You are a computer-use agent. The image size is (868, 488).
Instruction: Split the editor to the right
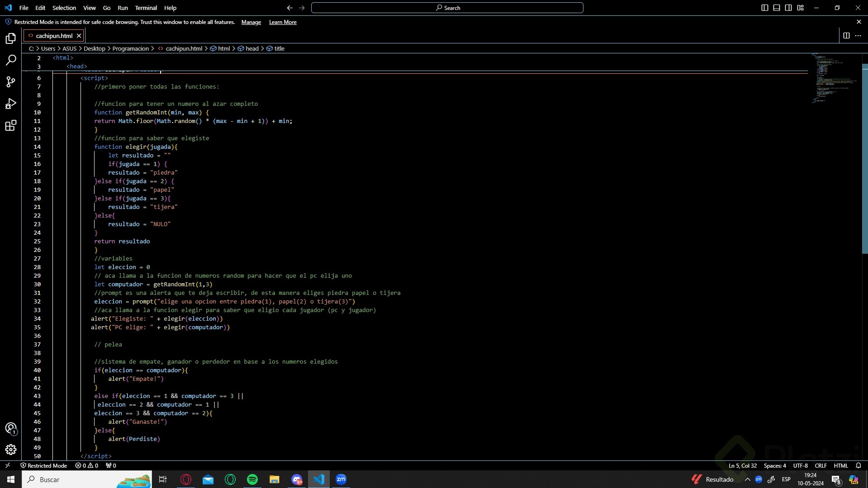(846, 36)
